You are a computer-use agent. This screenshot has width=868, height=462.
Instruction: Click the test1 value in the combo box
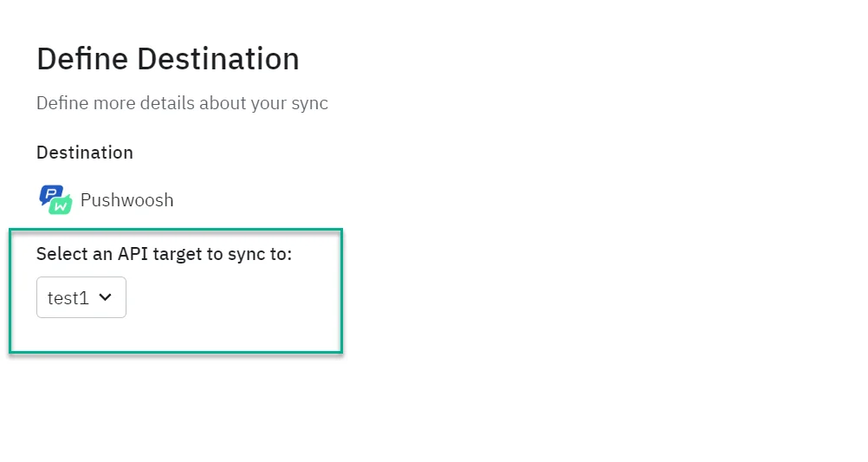tap(68, 297)
